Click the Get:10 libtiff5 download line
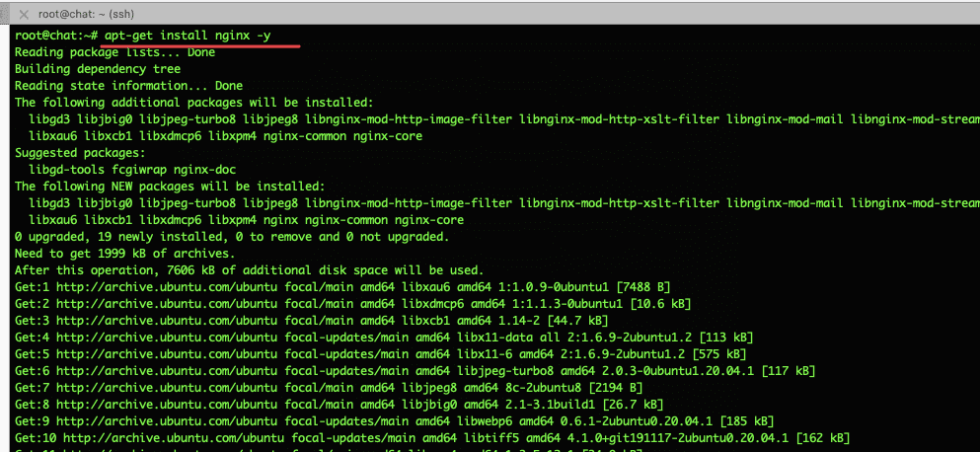This screenshot has width=980, height=452. click(432, 437)
